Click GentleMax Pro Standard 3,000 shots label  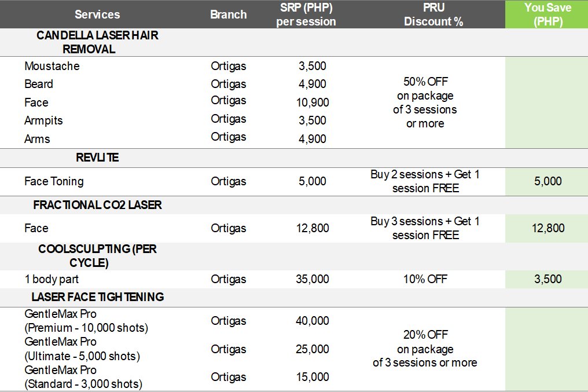(x=83, y=378)
